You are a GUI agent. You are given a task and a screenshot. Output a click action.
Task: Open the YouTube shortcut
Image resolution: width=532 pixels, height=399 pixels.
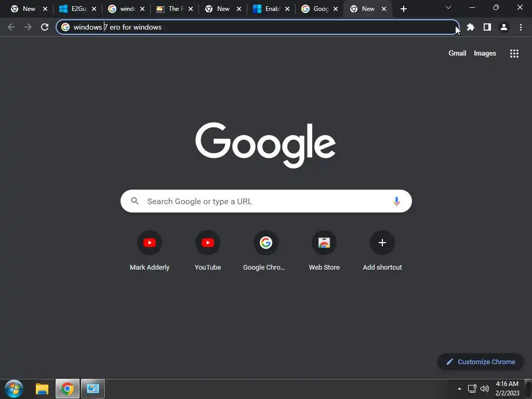[208, 250]
